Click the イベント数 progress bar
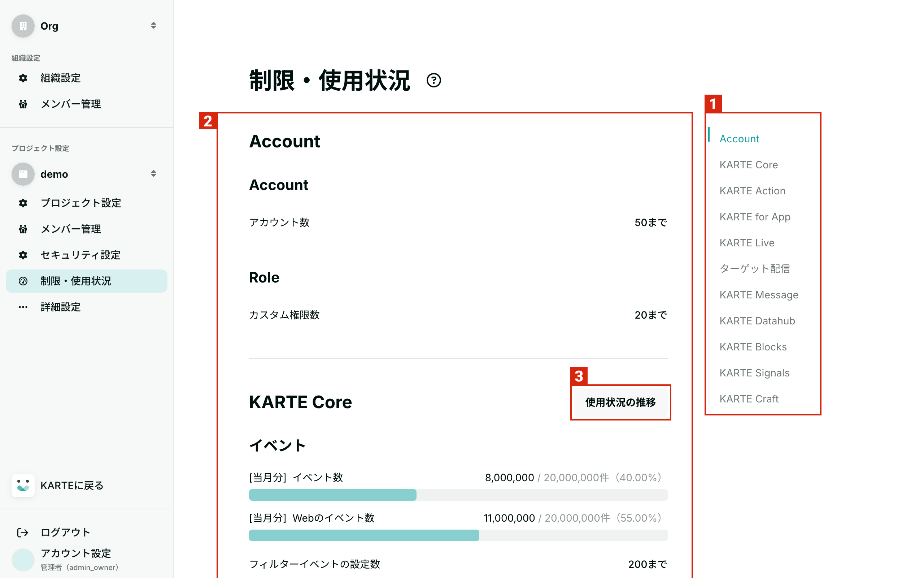This screenshot has width=924, height=578. click(x=458, y=495)
